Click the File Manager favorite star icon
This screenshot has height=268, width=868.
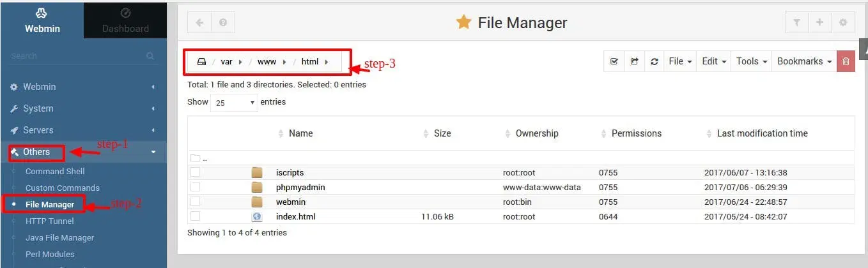[x=463, y=23]
